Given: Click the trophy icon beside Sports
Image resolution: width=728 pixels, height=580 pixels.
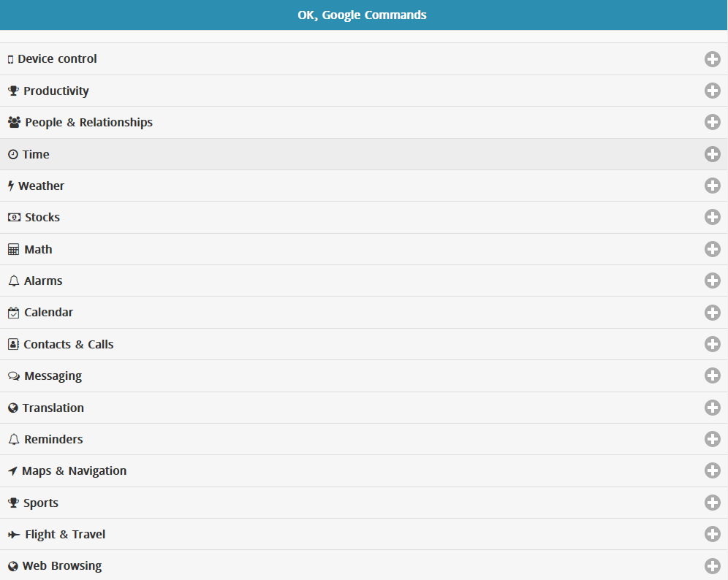Looking at the screenshot, I should point(13,503).
